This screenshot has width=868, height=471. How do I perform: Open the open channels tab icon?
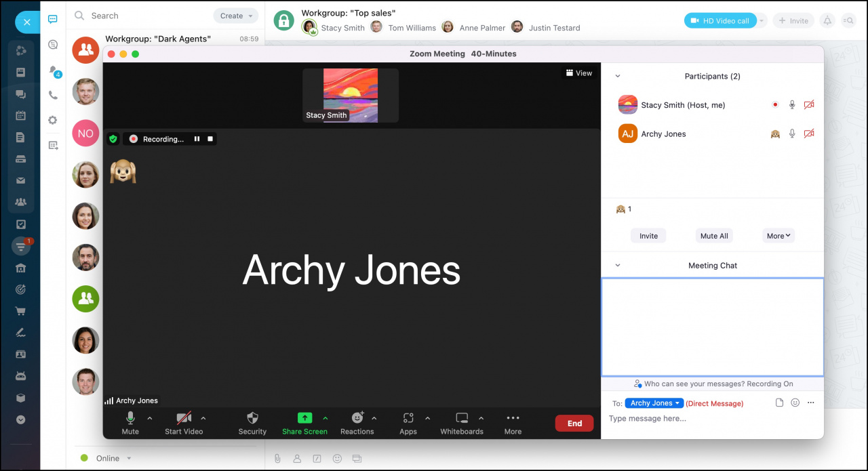(53, 45)
